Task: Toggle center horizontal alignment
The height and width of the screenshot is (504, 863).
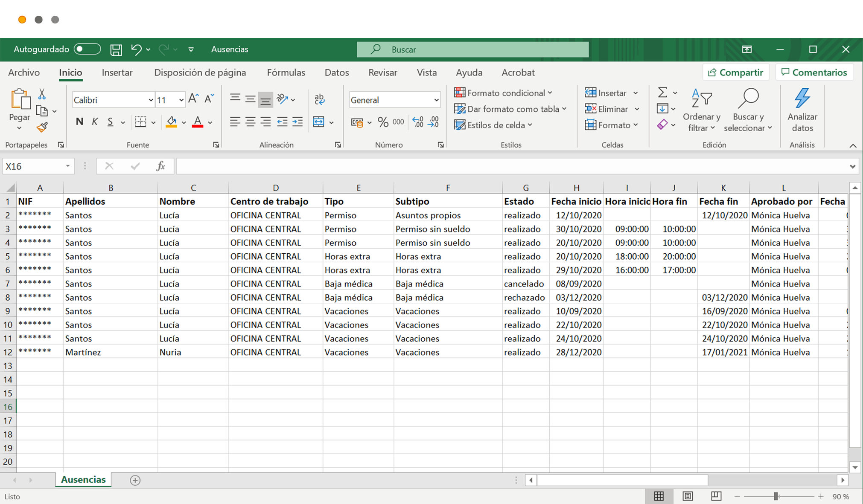Action: 250,122
